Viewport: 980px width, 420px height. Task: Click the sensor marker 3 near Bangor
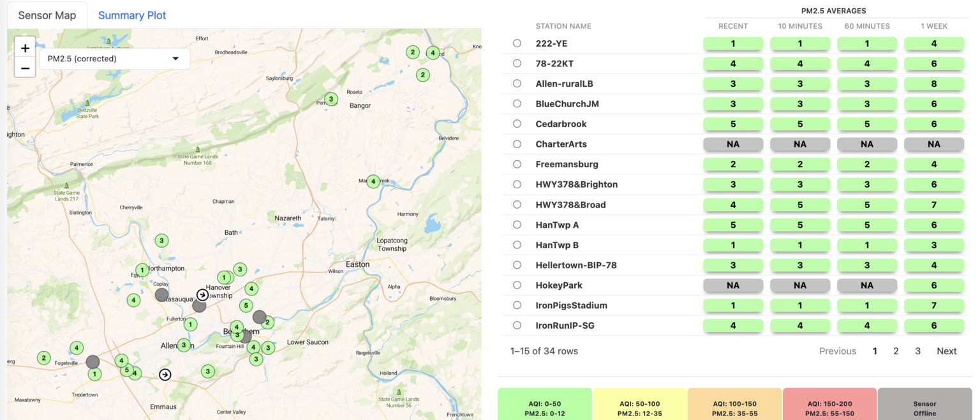point(330,99)
